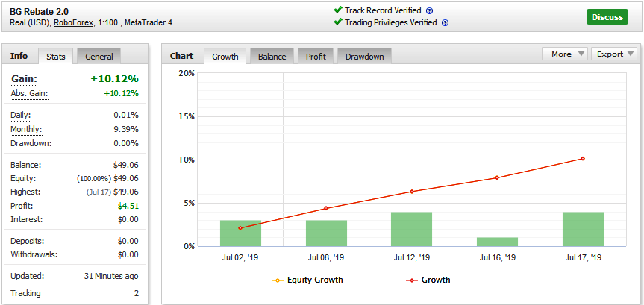Click the Jul 17 growth data point
The image size is (644, 305).
[x=583, y=158]
